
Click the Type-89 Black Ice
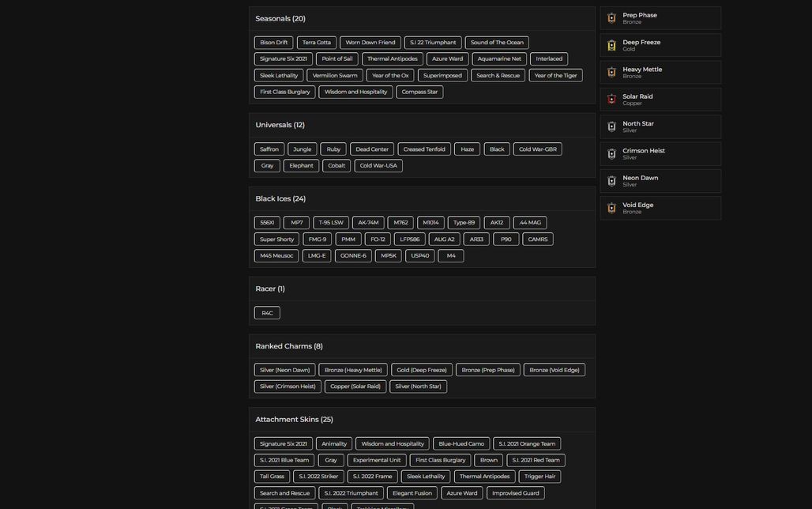[464, 223]
